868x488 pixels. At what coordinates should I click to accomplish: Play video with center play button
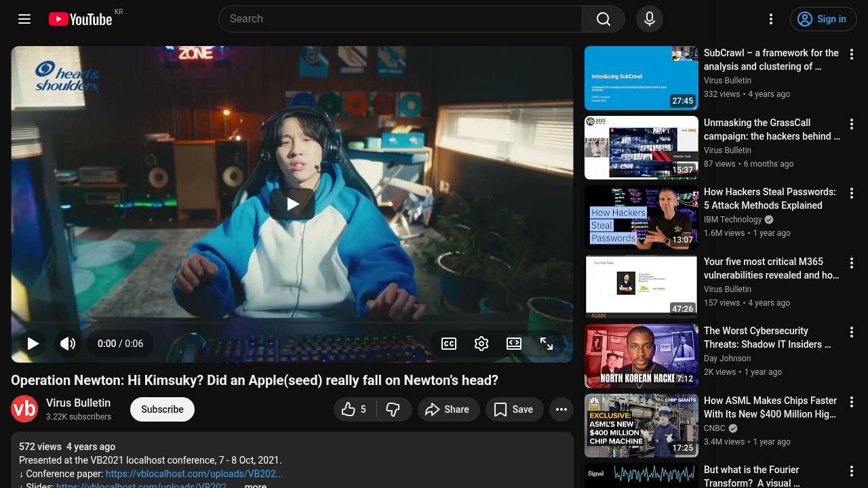[292, 204]
